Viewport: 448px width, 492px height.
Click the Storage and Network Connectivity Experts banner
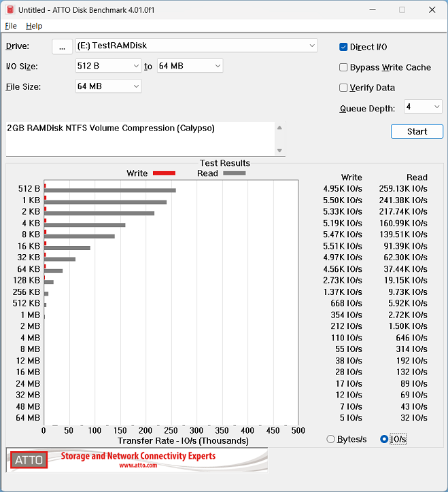coord(138,455)
